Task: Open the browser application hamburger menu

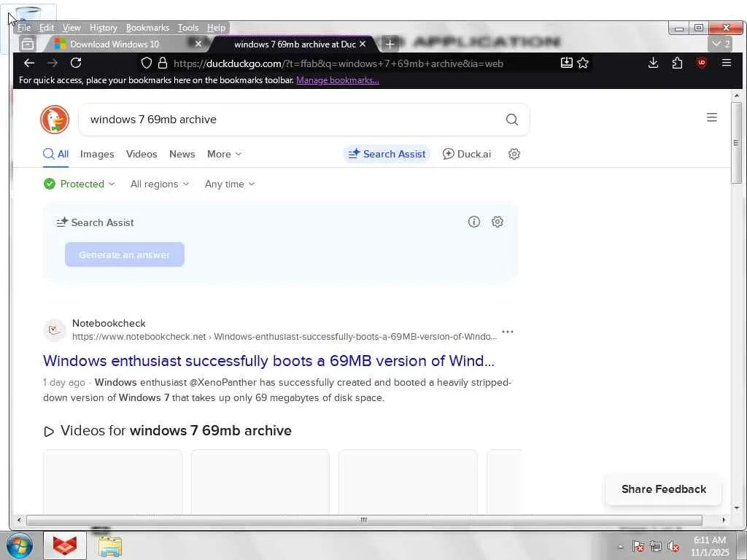Action: (726, 63)
